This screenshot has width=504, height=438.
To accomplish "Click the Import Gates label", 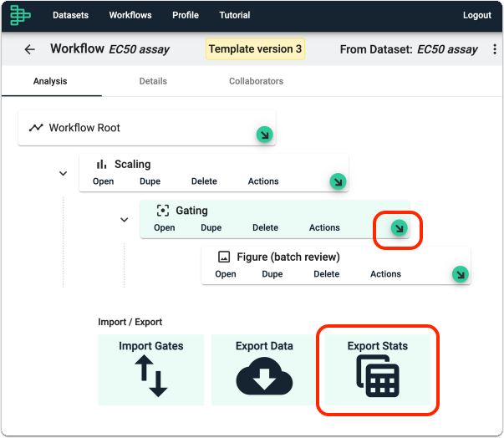I will pyautogui.click(x=151, y=346).
